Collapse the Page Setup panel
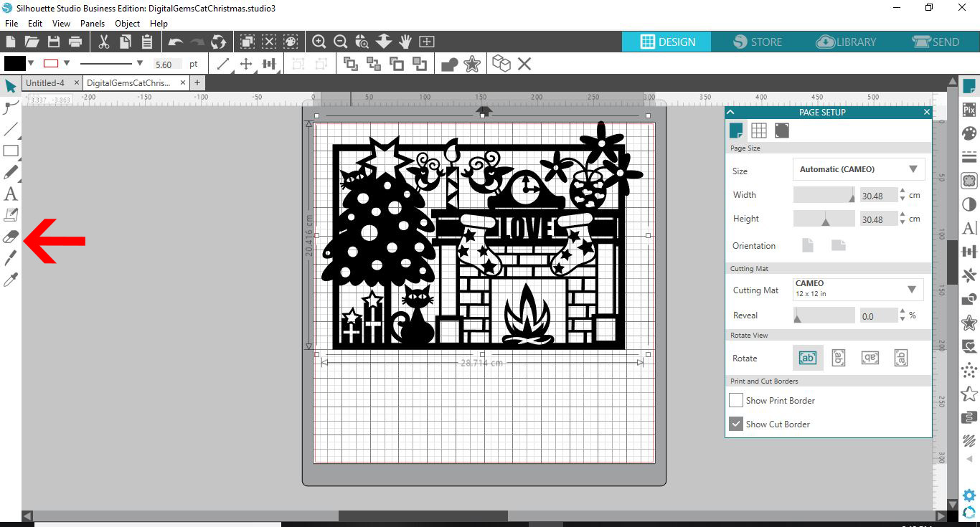980x527 pixels. click(x=730, y=112)
